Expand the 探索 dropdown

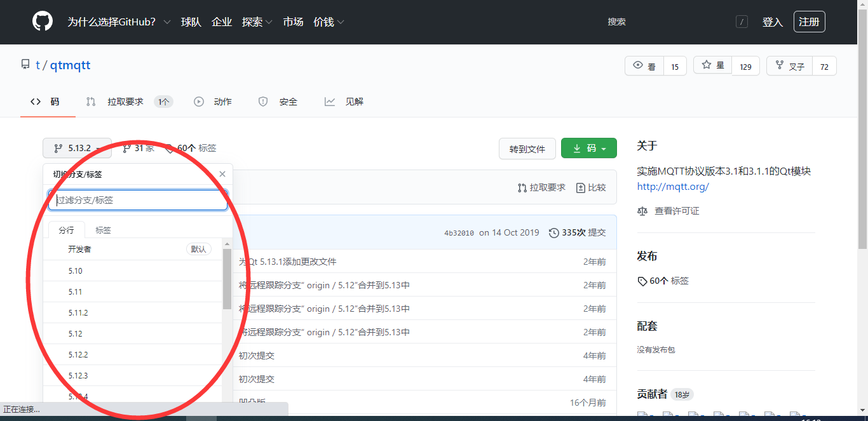pos(257,22)
